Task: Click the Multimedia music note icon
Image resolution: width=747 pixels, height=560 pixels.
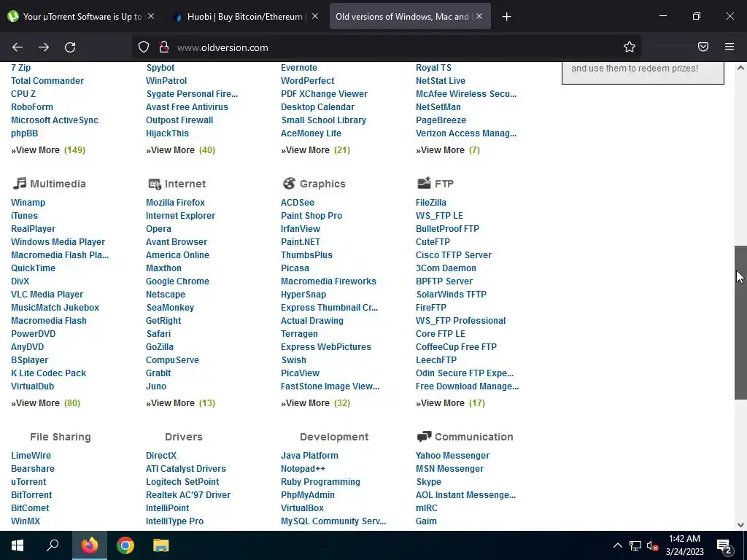Action: click(x=20, y=183)
